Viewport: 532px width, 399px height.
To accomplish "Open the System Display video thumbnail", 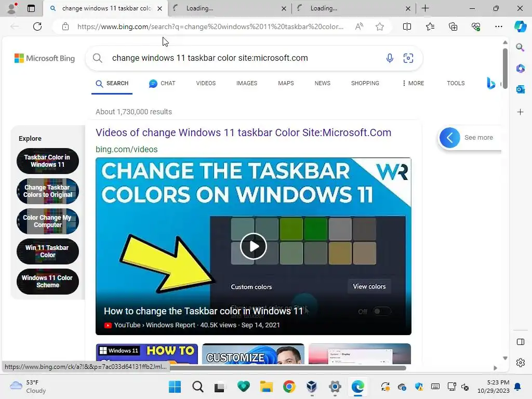I will (360, 353).
